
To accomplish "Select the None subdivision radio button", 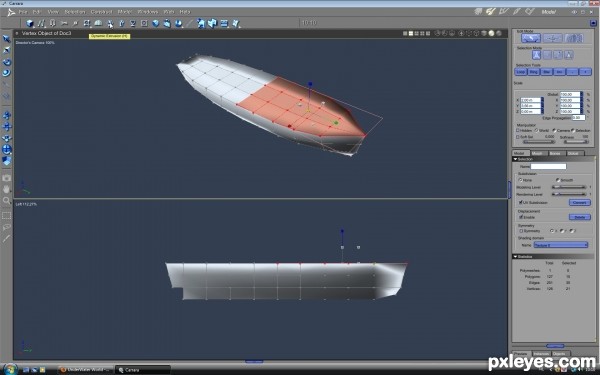I will point(520,180).
